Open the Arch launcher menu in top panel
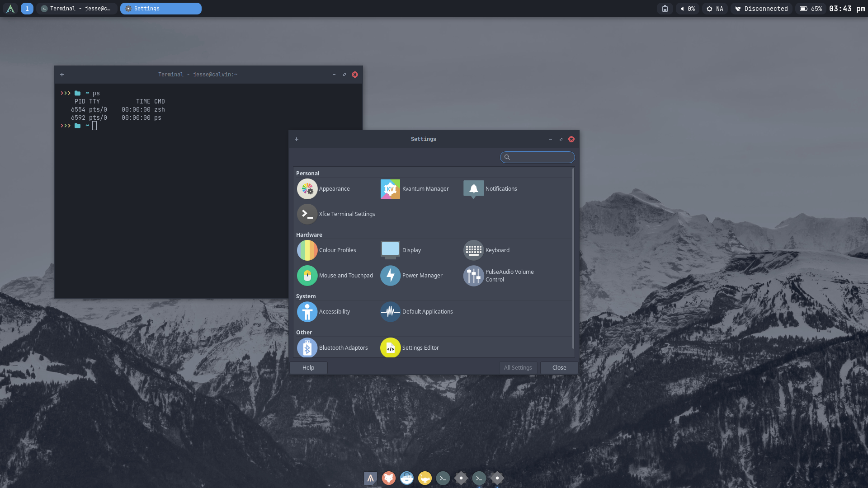Screen dimensions: 868x488 point(10,9)
